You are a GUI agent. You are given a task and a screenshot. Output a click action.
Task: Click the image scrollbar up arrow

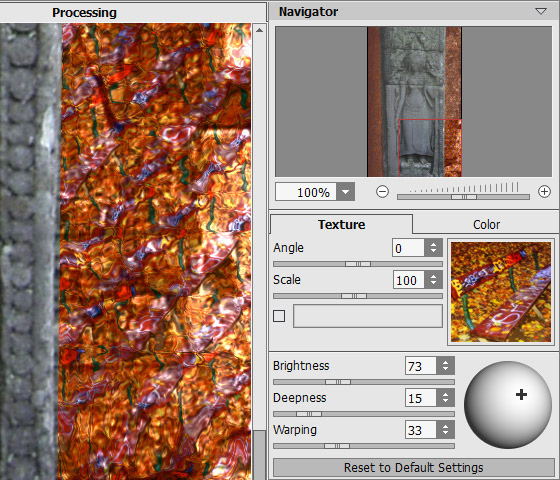click(x=260, y=30)
